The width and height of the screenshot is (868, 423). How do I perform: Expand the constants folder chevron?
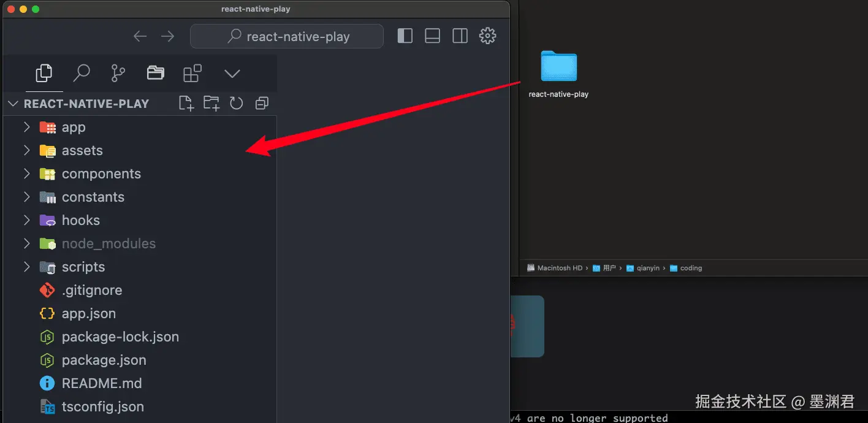point(26,197)
